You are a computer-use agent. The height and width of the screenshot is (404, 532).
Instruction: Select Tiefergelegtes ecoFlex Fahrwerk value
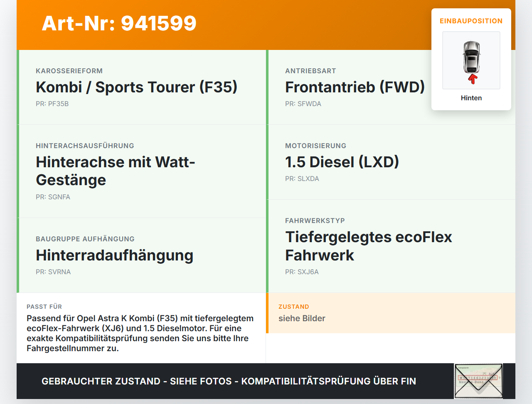point(369,246)
